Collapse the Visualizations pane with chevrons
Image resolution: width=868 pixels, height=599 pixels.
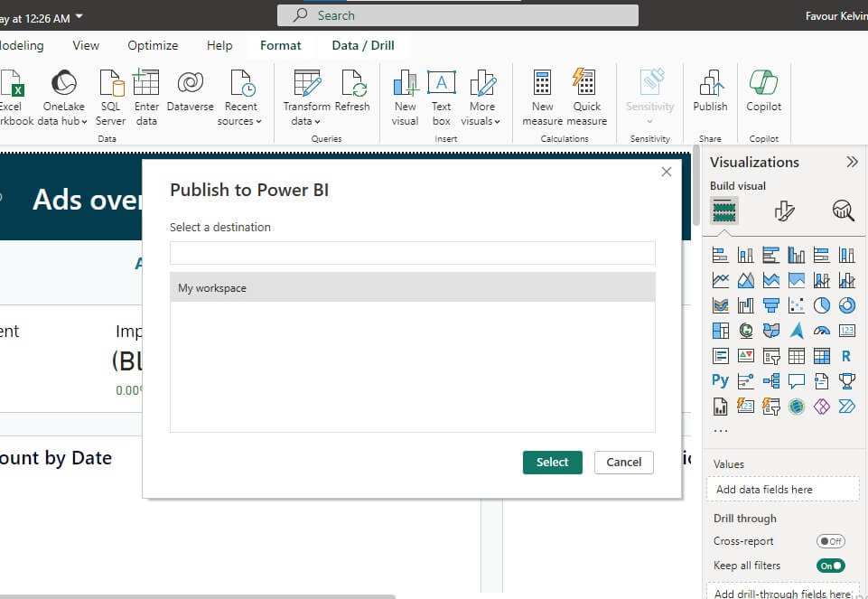[x=851, y=162]
